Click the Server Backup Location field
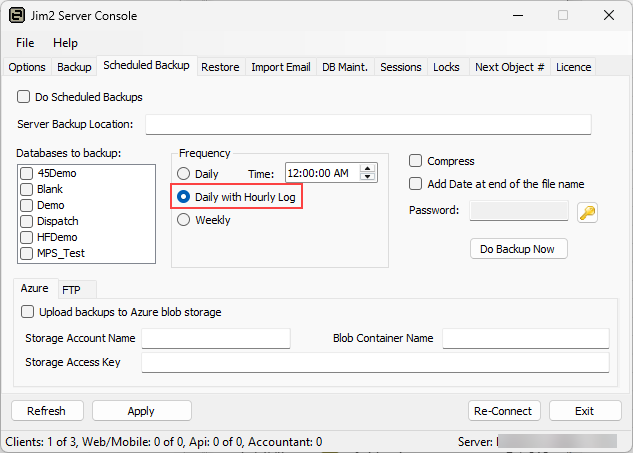This screenshot has height=453, width=633. pos(368,124)
